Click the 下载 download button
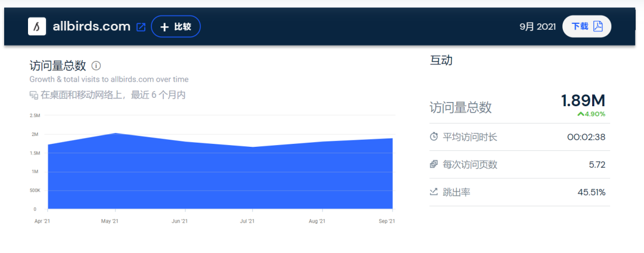Screen dimensions: 644x253 pyautogui.click(x=587, y=27)
